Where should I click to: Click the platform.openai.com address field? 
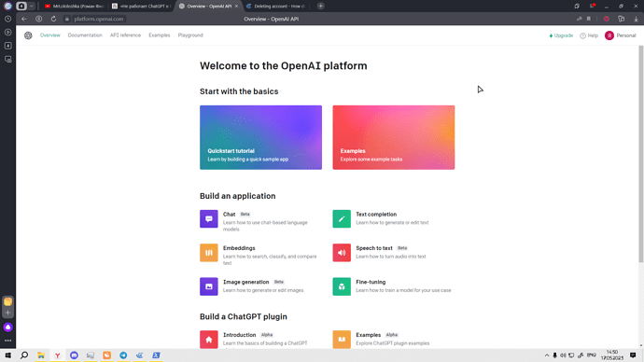[99, 19]
